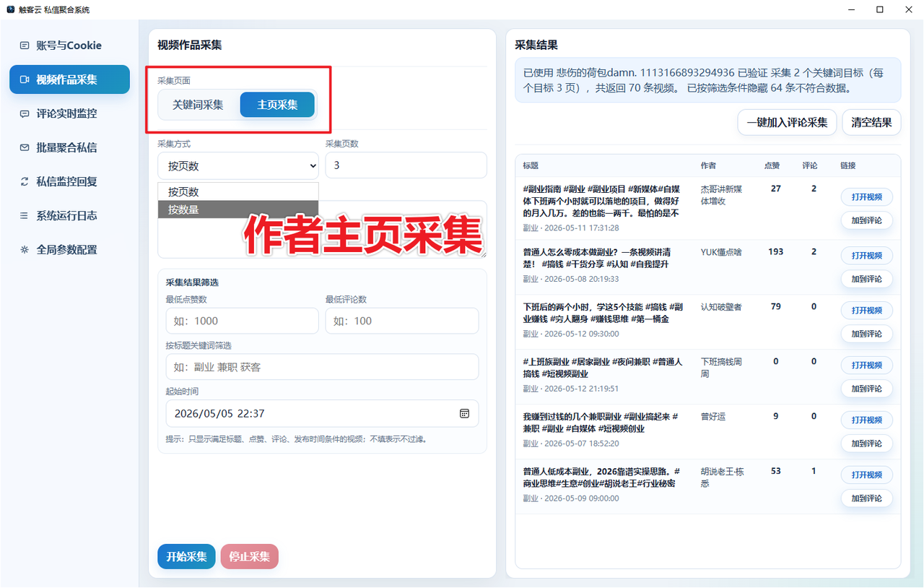Open the 采集方式 dropdown

pyautogui.click(x=238, y=165)
